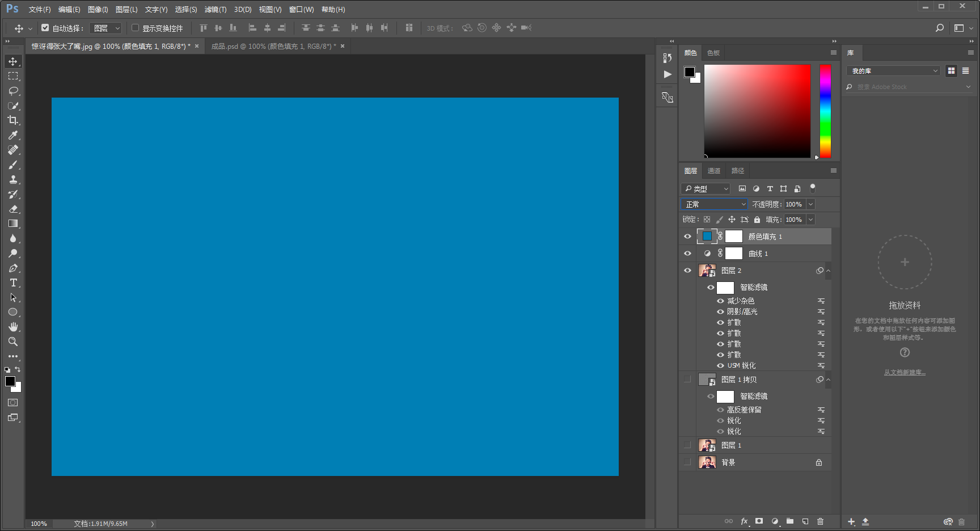This screenshot has width=980, height=531.
Task: Click the 从文档新建库 link
Action: (905, 373)
